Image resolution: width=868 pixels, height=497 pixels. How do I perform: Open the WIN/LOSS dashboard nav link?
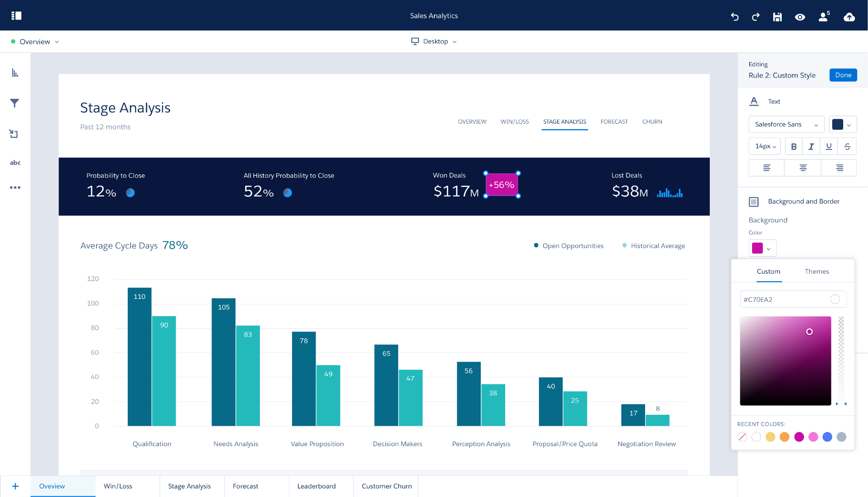coord(515,122)
